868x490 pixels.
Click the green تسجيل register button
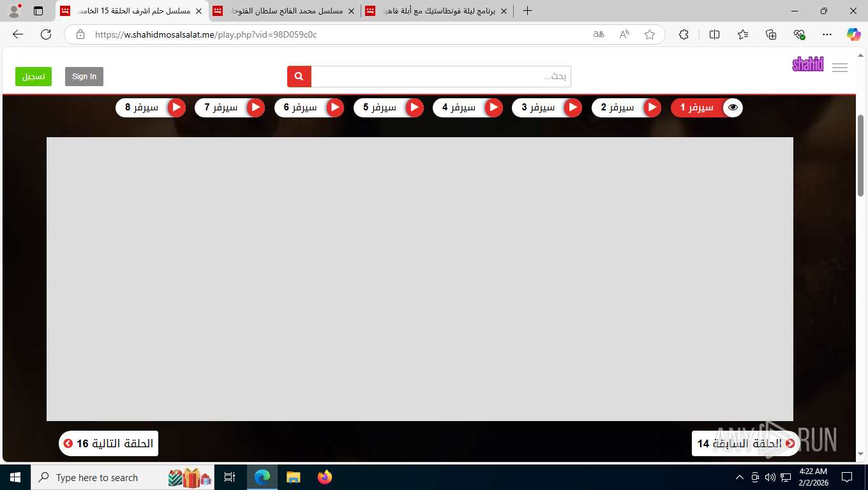click(34, 77)
